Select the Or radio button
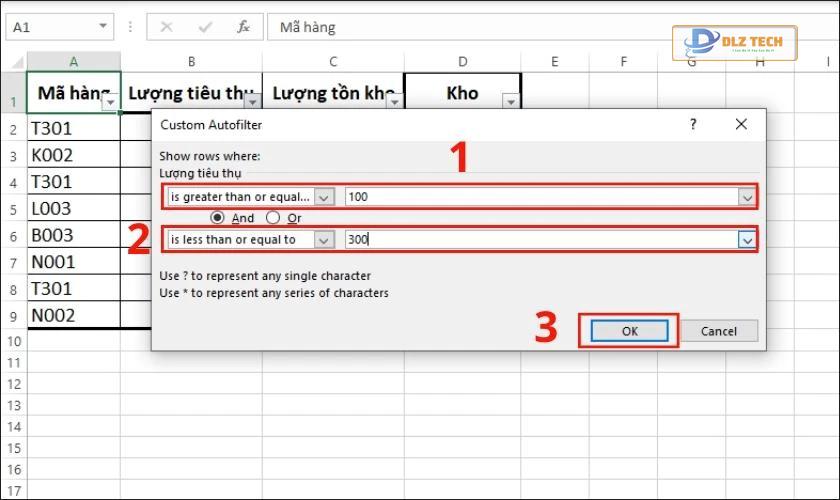The height and width of the screenshot is (500, 840). click(273, 218)
